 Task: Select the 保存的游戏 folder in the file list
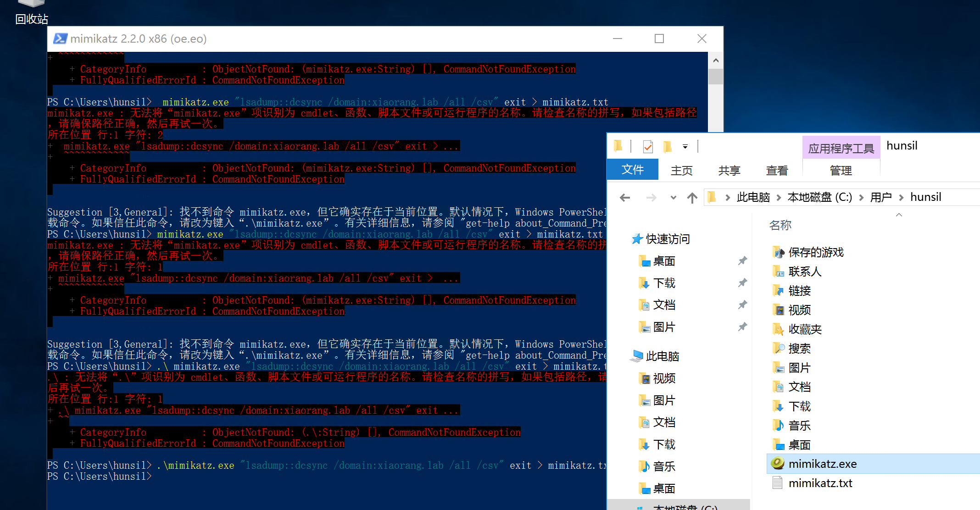click(808, 252)
